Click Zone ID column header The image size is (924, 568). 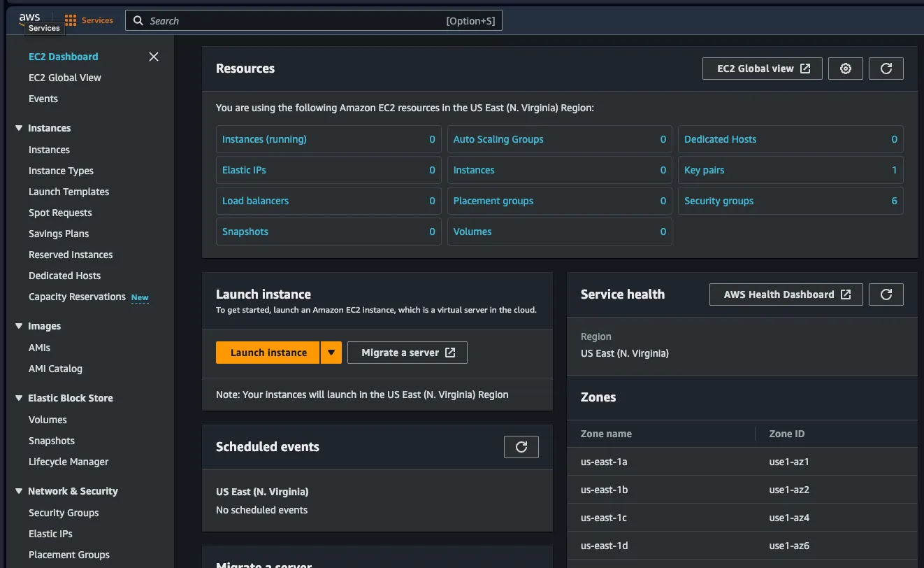[787, 434]
